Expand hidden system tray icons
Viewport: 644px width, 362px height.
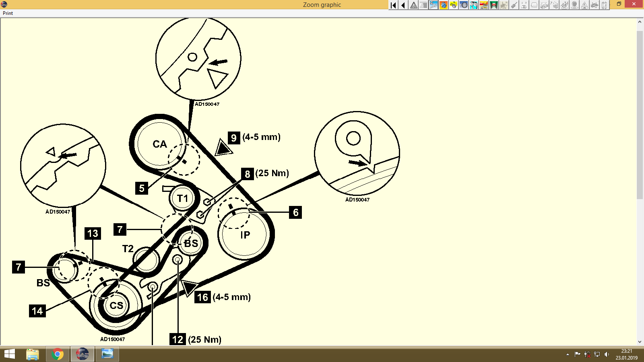[x=568, y=354]
